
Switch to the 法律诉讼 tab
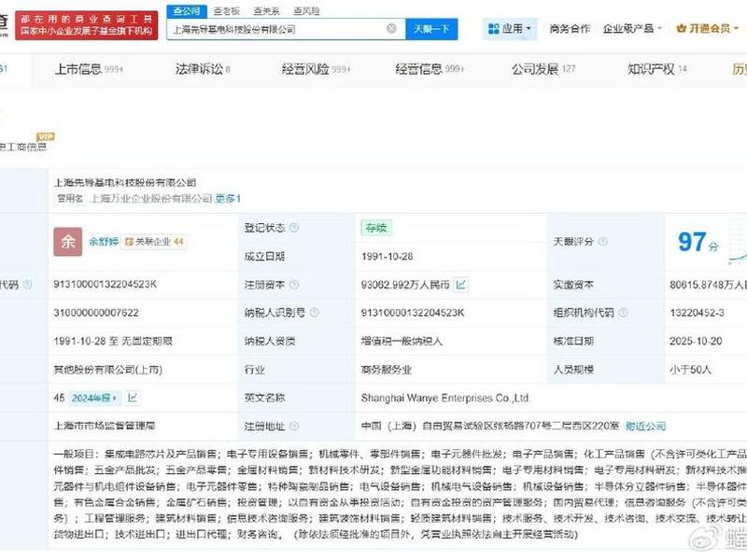coord(203,69)
